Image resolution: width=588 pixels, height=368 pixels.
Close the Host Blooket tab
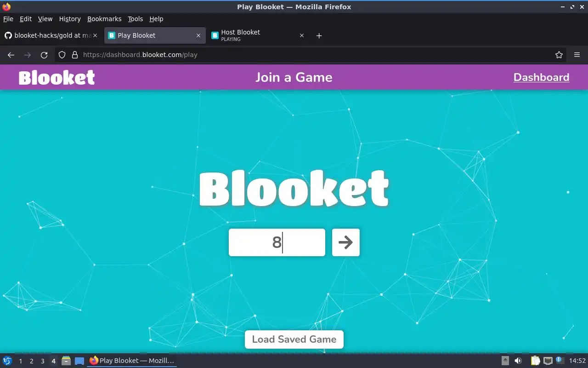pos(302,35)
